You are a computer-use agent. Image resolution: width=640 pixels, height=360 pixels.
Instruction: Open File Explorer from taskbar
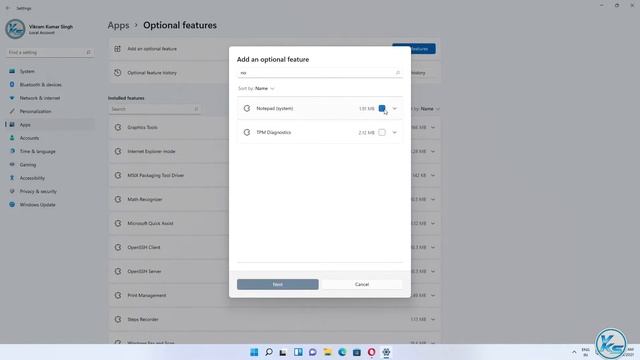point(327,352)
